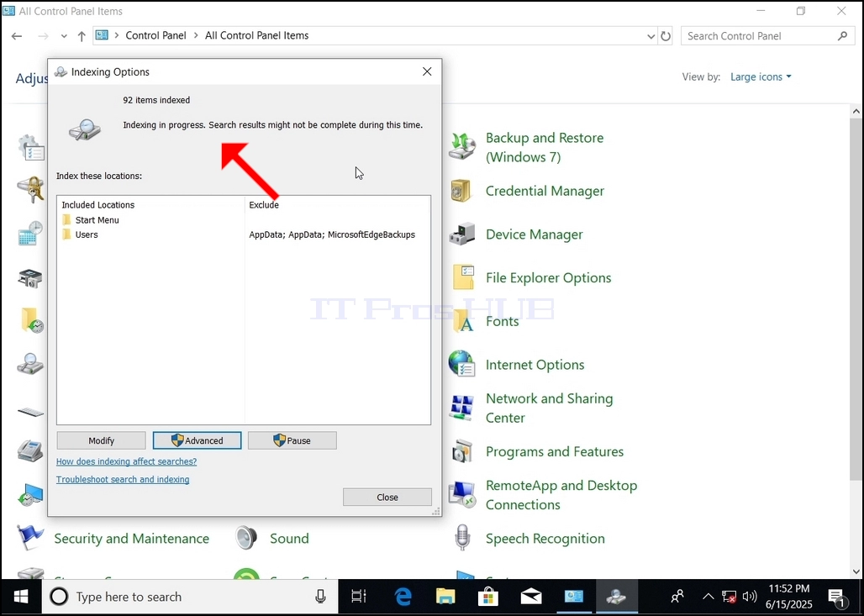Open the Security and Maintenance flag icon

coord(29,538)
